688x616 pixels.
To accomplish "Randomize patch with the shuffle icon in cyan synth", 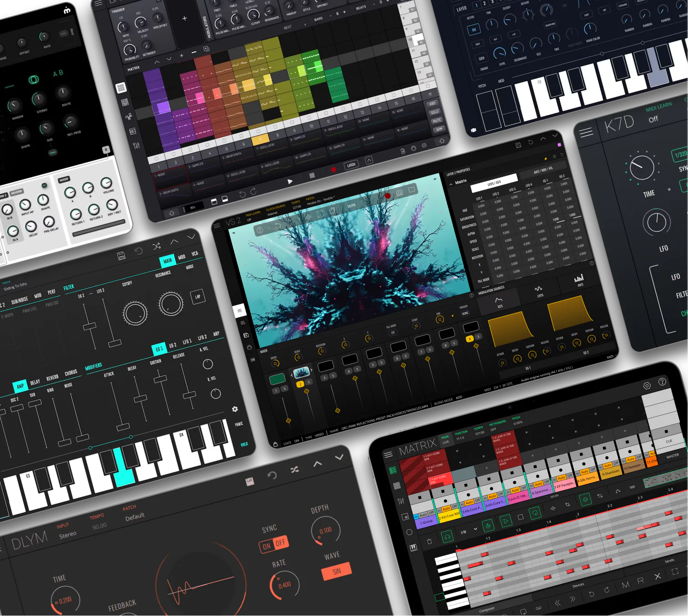I will click(157, 246).
